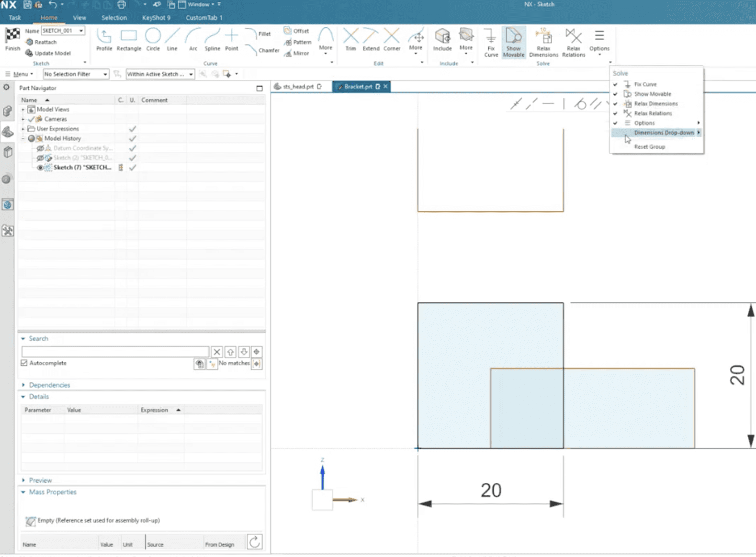Toggle the Autocomplete checkbox
The width and height of the screenshot is (756, 557).
pyautogui.click(x=24, y=363)
